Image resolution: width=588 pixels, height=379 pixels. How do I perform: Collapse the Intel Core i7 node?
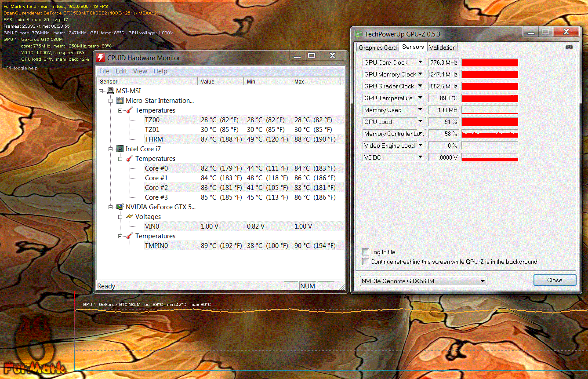point(111,149)
